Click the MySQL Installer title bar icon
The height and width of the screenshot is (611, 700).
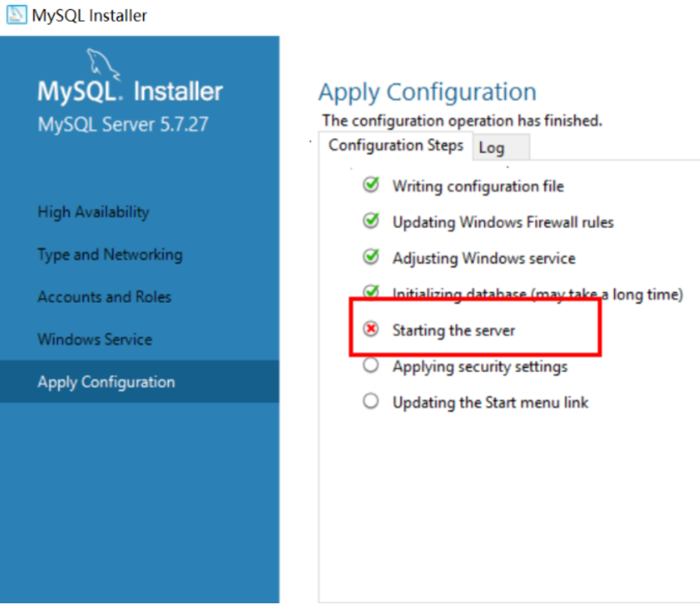(x=16, y=15)
